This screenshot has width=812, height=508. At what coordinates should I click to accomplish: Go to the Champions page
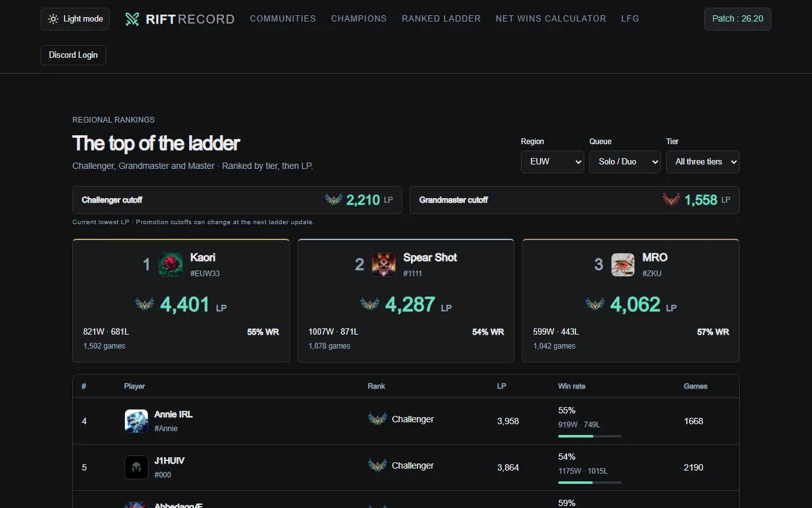(x=359, y=19)
